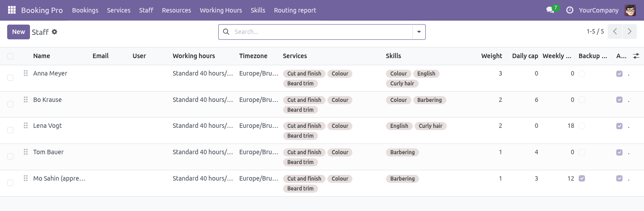Click daily cap value 6 for Bo Krause
644x211 pixels.
click(536, 100)
